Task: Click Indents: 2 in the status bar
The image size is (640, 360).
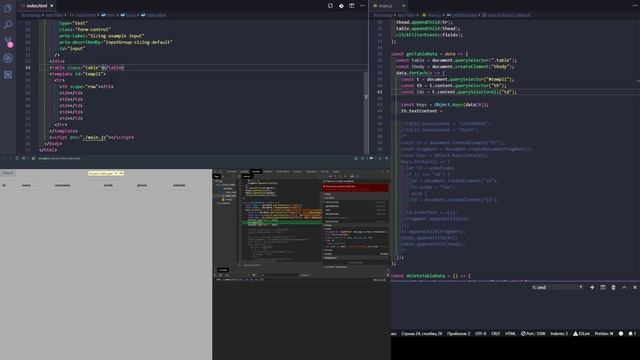Action: 559,333
